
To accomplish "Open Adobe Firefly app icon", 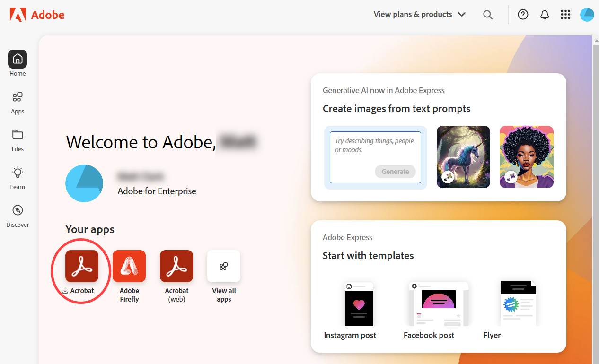I will coord(129,266).
